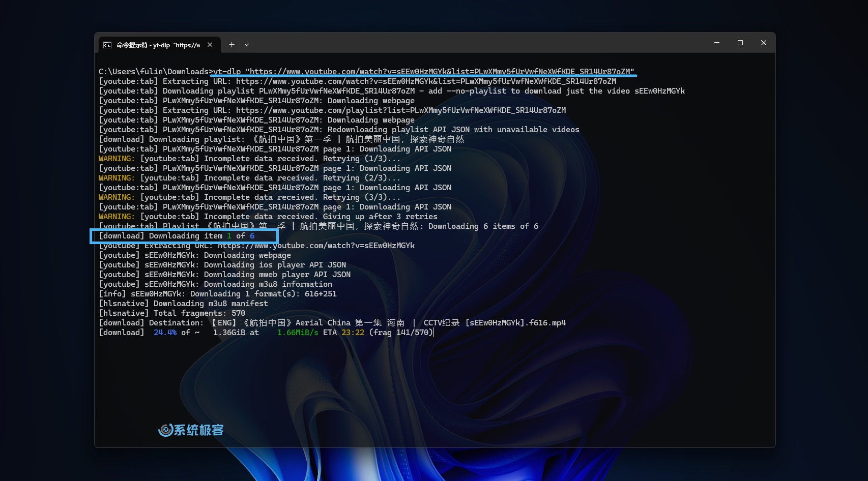Click the "Extracting URL" watch?v line
The height and width of the screenshot is (481, 868).
[x=358, y=81]
